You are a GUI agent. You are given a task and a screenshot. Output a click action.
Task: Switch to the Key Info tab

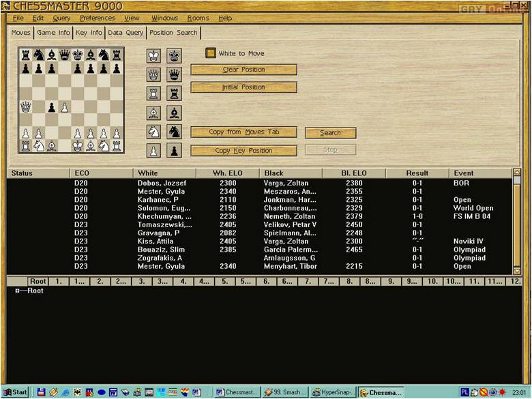[89, 33]
